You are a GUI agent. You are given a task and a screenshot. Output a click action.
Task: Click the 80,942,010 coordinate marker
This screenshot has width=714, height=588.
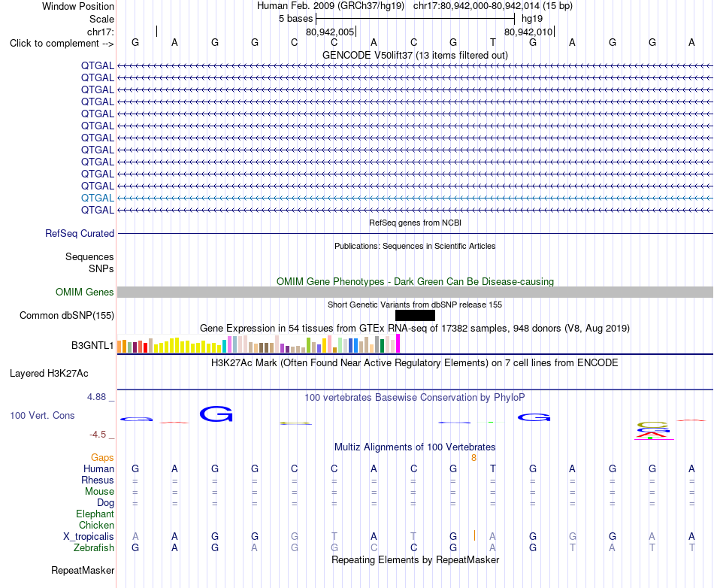pyautogui.click(x=528, y=32)
